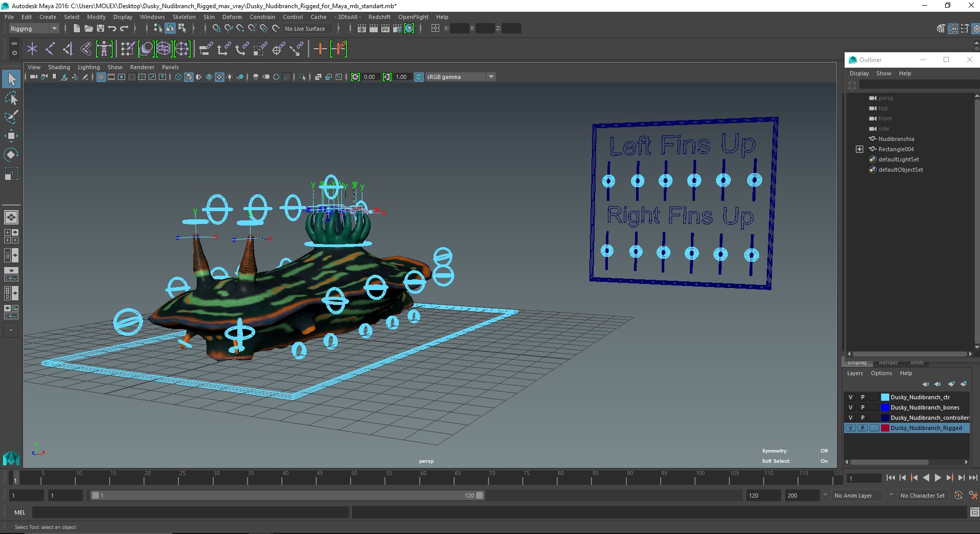Click the Undo arrow icon
The image size is (980, 534).
tap(112, 29)
